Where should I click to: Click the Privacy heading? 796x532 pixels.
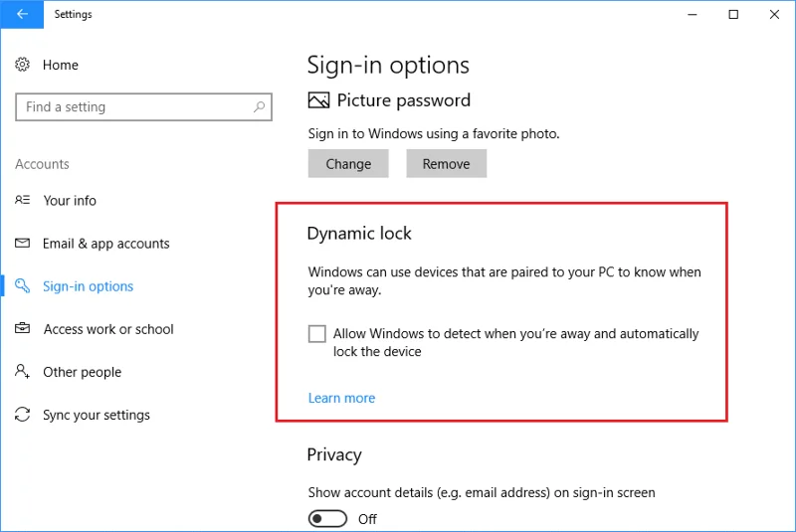334,454
